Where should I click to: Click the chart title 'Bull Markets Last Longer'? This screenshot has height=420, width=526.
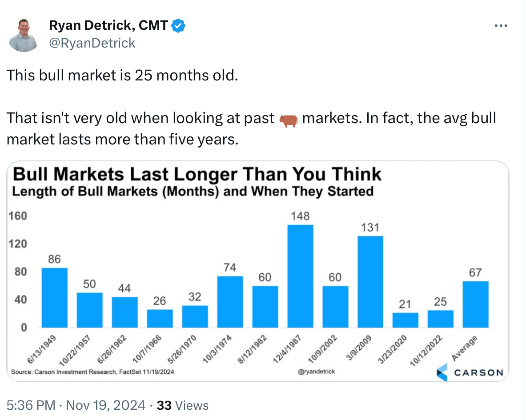coord(197,174)
